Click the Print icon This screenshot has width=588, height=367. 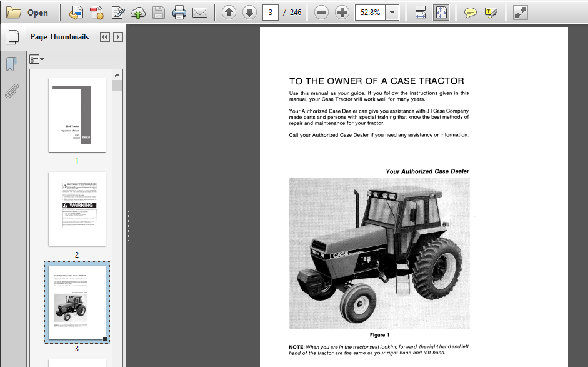(179, 13)
